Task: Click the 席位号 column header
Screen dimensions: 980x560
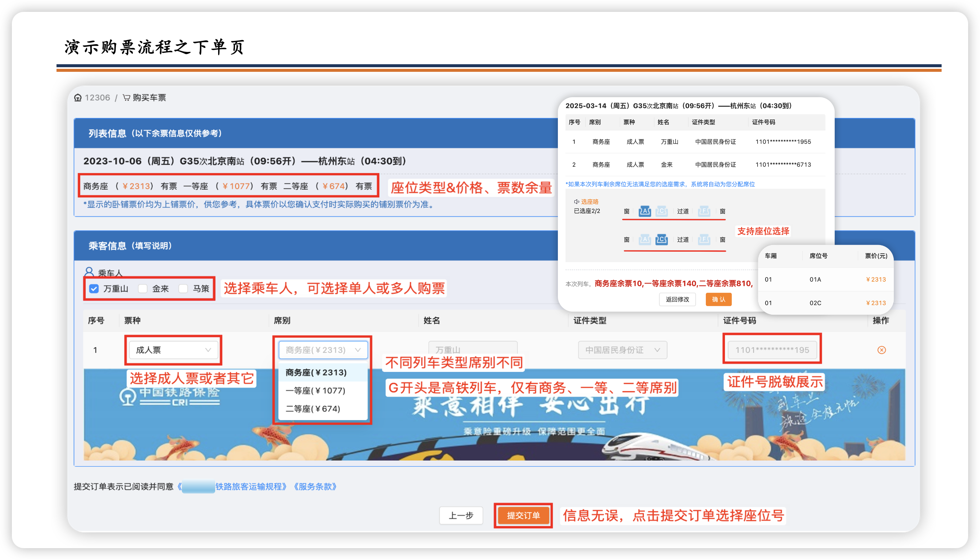Action: tap(819, 256)
